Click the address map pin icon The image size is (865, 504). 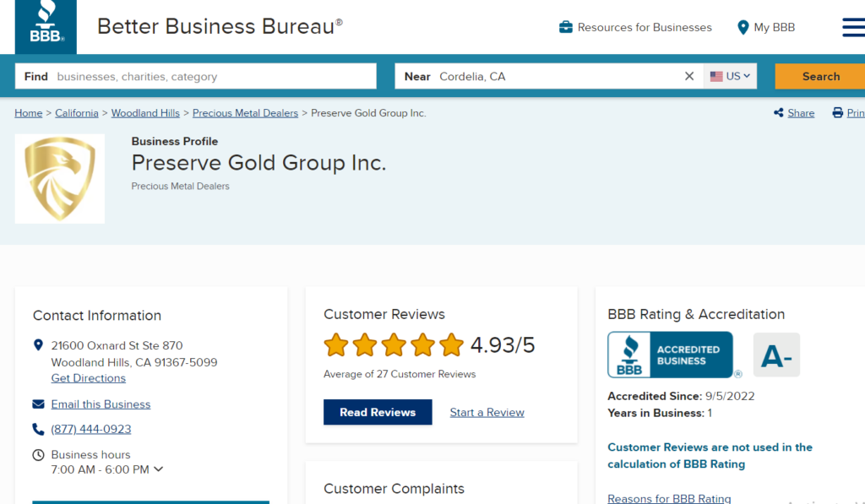click(38, 345)
